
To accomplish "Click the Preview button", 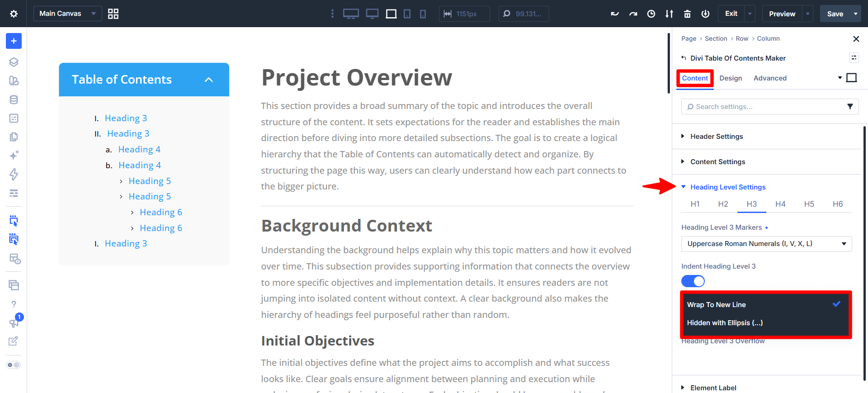I will point(782,14).
